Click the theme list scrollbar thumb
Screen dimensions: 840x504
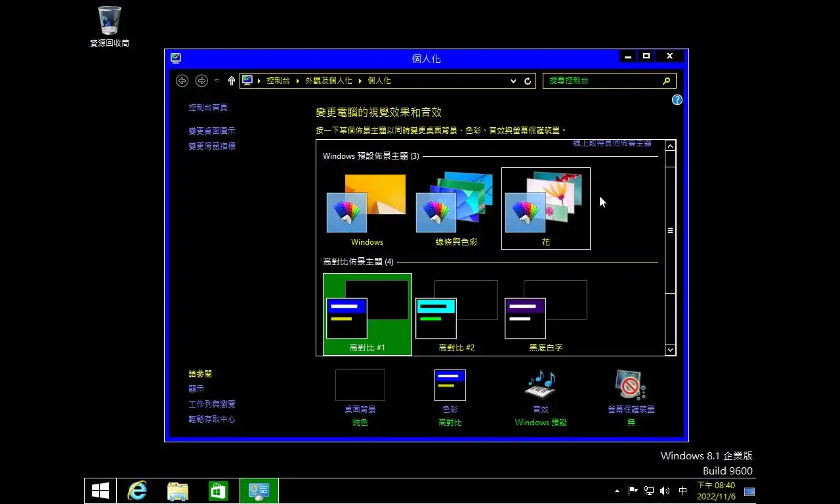pyautogui.click(x=670, y=230)
